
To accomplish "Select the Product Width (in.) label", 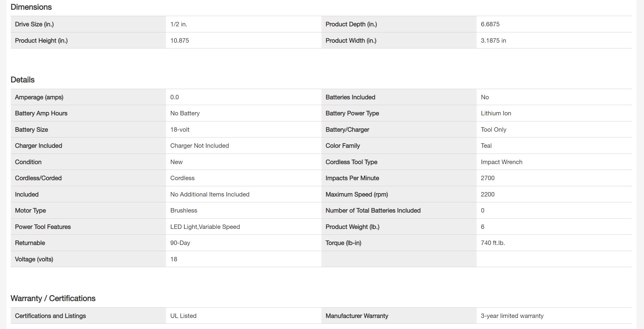I will [351, 41].
